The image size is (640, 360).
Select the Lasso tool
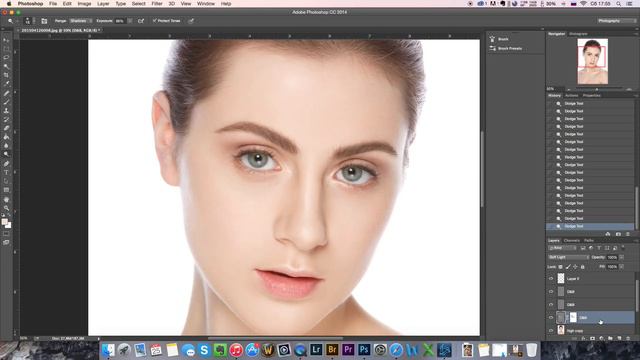coord(6,58)
